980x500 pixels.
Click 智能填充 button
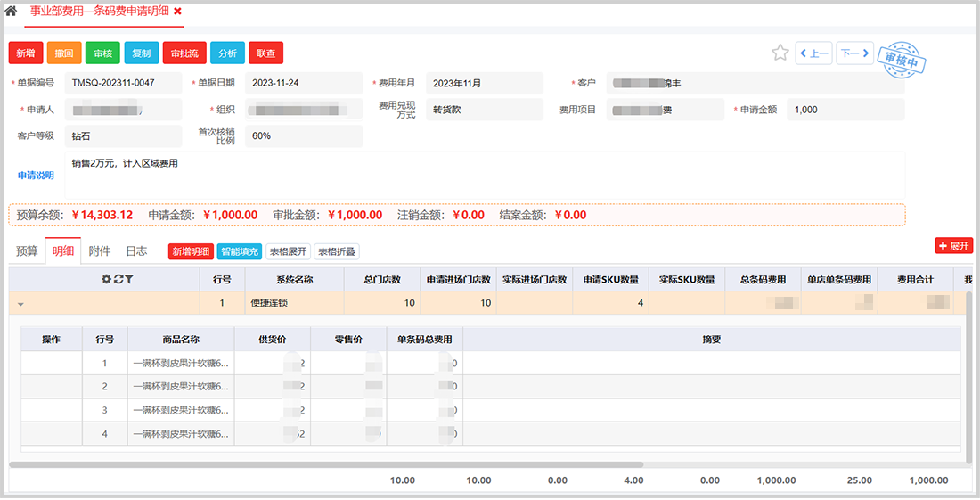click(x=239, y=251)
